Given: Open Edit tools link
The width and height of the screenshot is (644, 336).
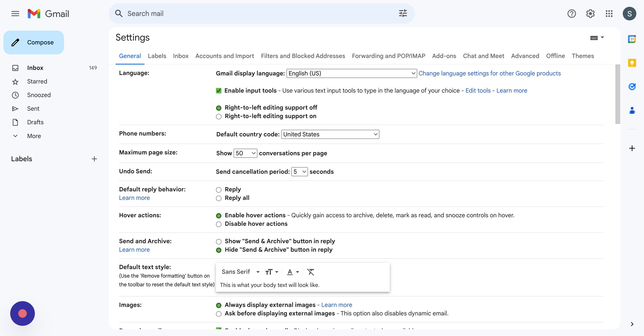Looking at the screenshot, I should (478, 91).
